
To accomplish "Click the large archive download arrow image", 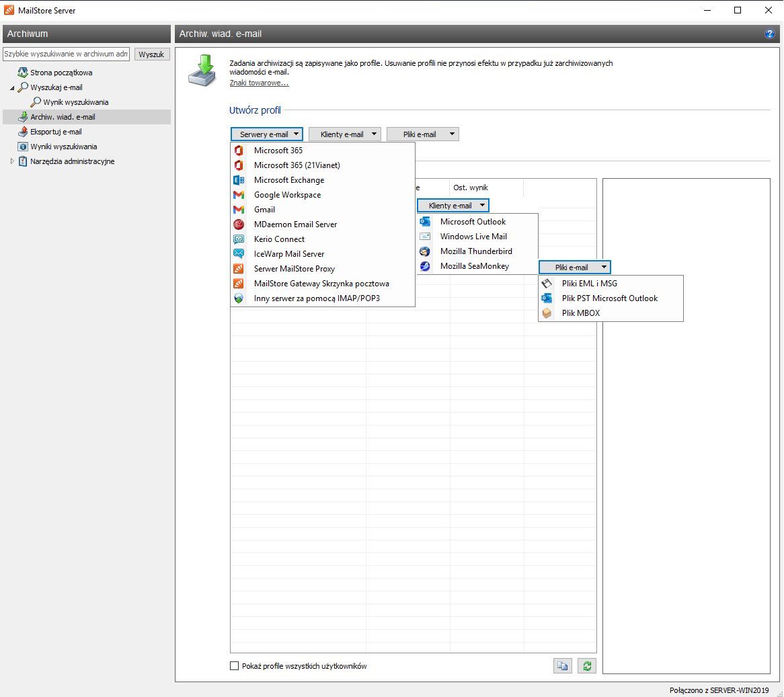I will pyautogui.click(x=202, y=71).
